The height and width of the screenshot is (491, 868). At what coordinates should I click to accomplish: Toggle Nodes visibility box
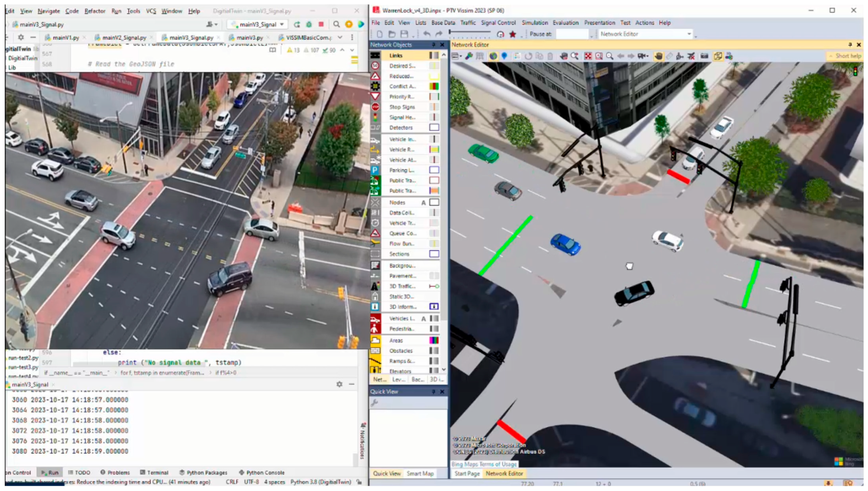(x=434, y=202)
